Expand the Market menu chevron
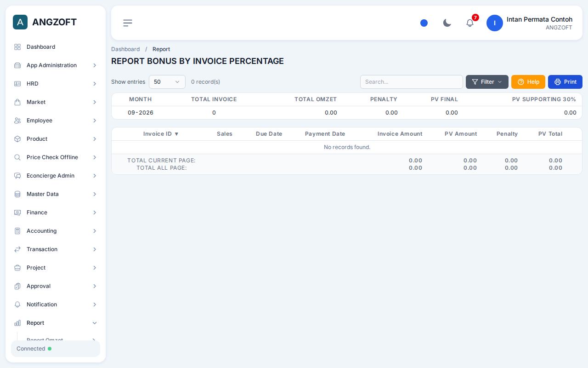This screenshot has width=588, height=368. (x=95, y=102)
